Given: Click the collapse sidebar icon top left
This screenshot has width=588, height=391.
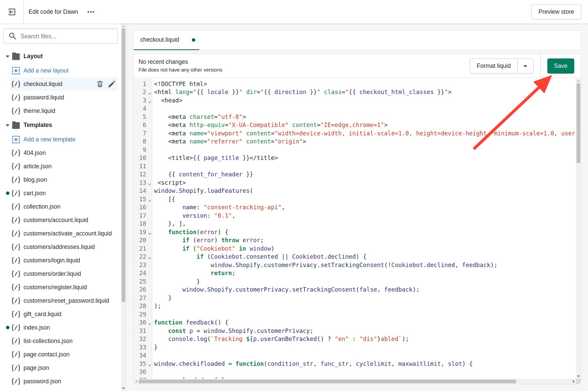Looking at the screenshot, I should click(12, 12).
